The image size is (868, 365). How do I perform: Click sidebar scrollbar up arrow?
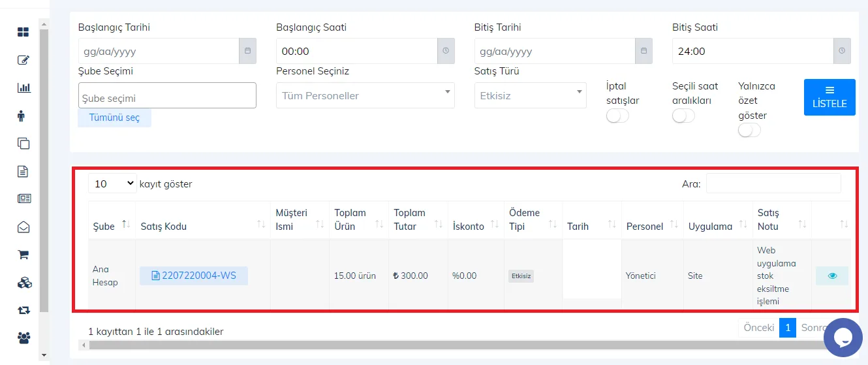tap(44, 24)
